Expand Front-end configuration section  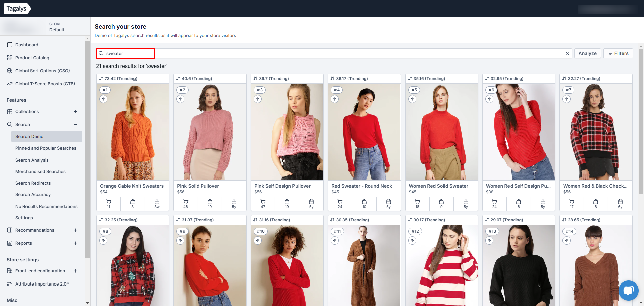(x=75, y=271)
